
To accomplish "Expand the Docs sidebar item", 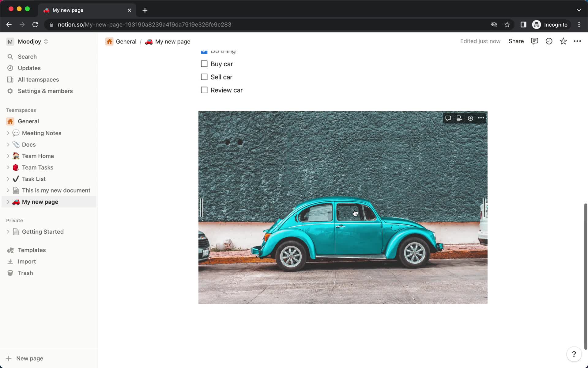I will coord(9,144).
